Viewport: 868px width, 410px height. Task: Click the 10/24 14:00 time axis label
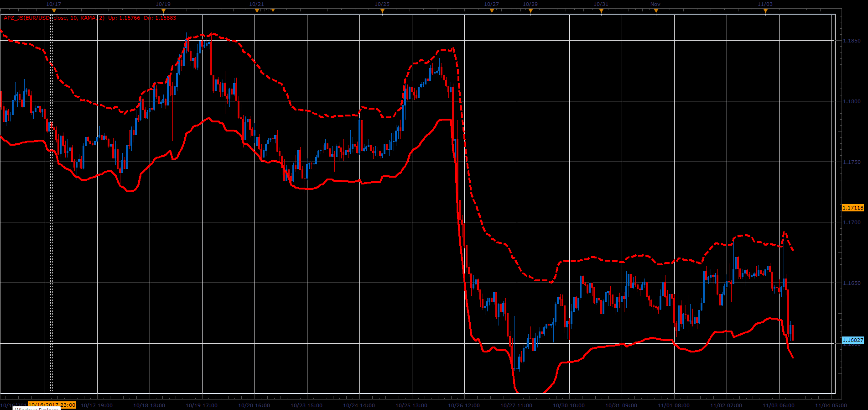click(359, 405)
